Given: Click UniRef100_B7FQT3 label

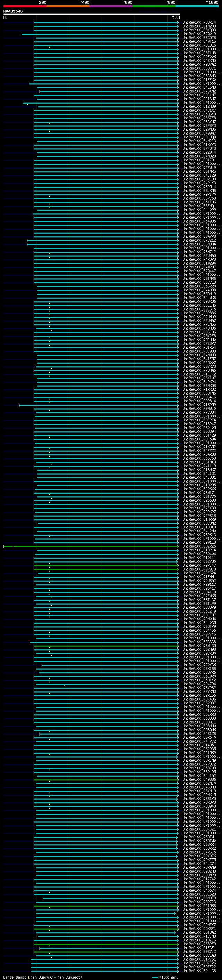Looking at the screenshot, I should pyautogui.click(x=199, y=148).
